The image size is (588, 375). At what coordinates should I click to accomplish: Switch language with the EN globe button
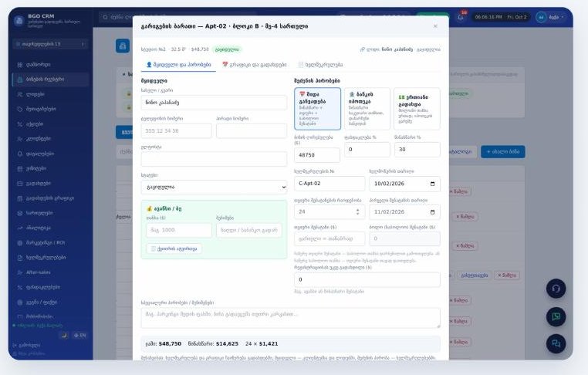tap(79, 335)
